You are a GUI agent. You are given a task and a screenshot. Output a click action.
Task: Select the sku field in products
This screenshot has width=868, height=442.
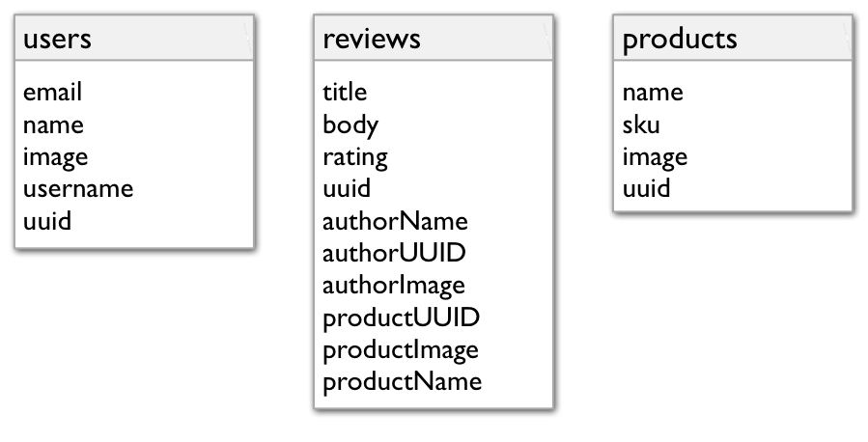(x=641, y=124)
